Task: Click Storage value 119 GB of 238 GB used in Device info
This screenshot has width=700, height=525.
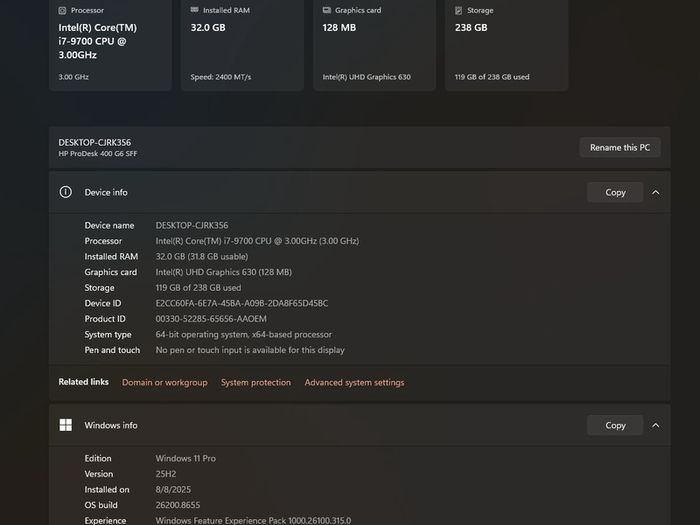Action: [x=198, y=288]
